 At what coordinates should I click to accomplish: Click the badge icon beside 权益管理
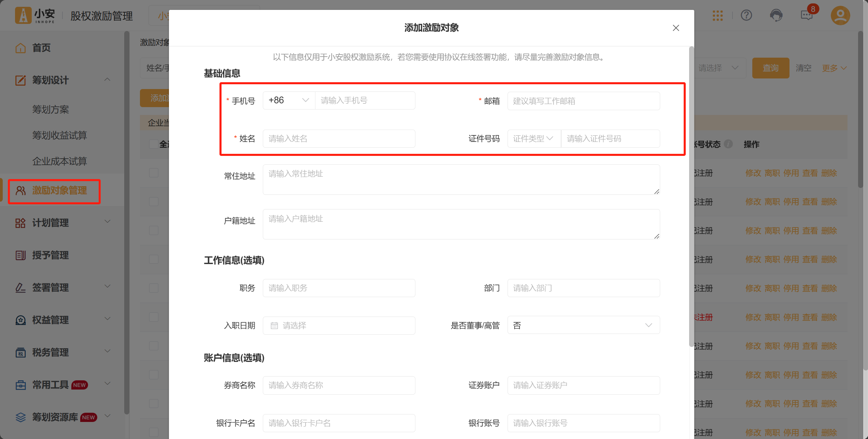click(x=20, y=320)
